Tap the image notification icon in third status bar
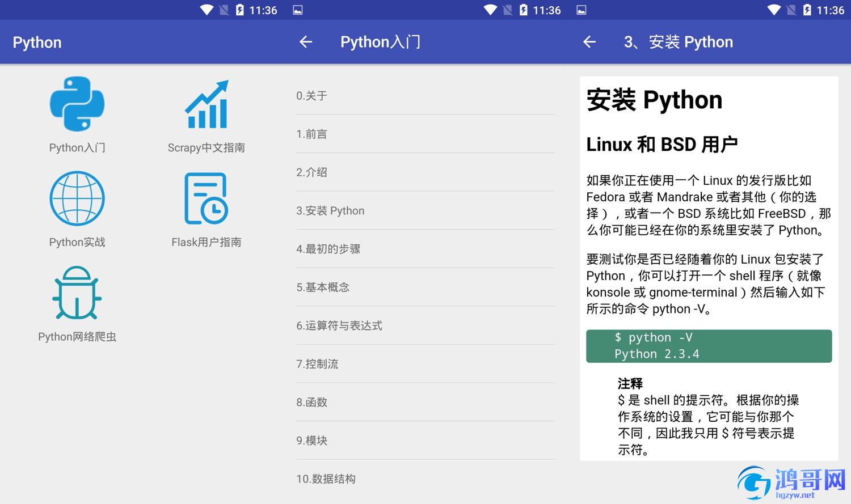The height and width of the screenshot is (504, 851). tap(582, 10)
